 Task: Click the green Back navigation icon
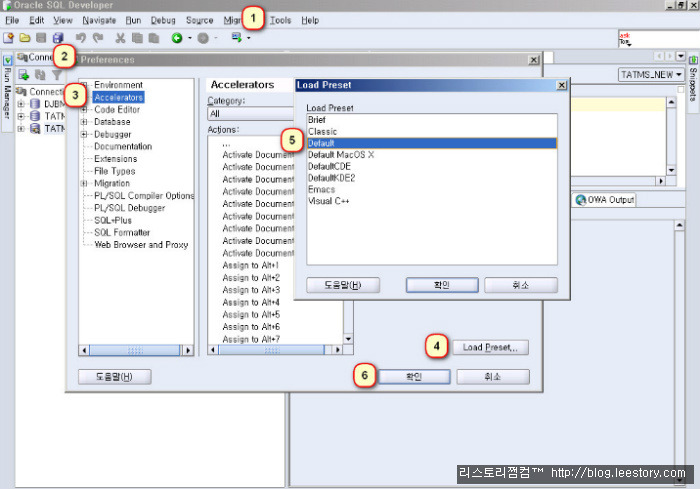pos(177,38)
